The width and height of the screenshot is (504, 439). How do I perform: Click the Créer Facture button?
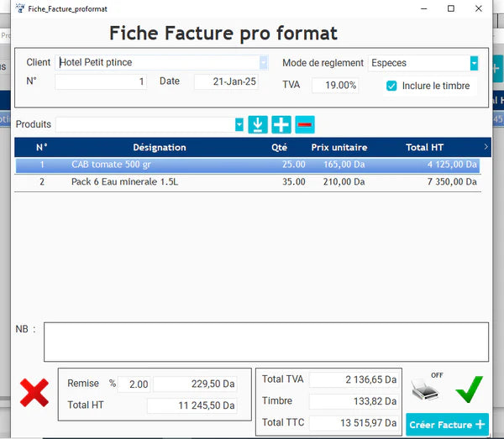(x=447, y=425)
